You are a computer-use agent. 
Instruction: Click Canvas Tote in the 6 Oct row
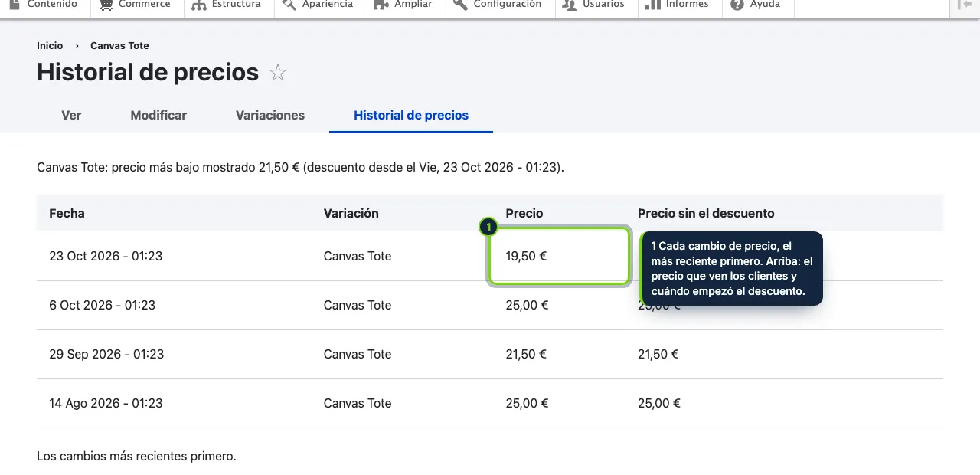(x=358, y=305)
